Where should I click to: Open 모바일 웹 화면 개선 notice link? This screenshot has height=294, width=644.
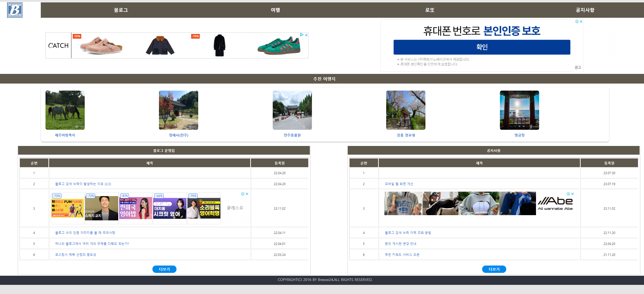click(399, 184)
